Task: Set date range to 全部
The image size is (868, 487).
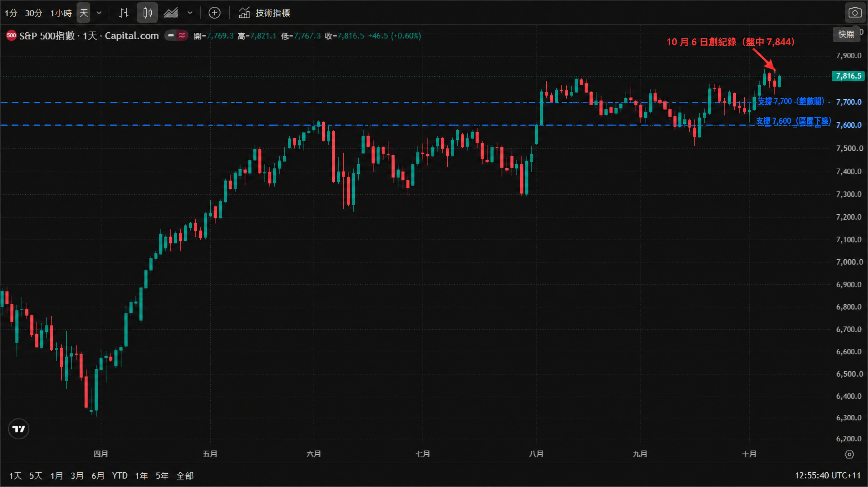Action: pyautogui.click(x=185, y=476)
